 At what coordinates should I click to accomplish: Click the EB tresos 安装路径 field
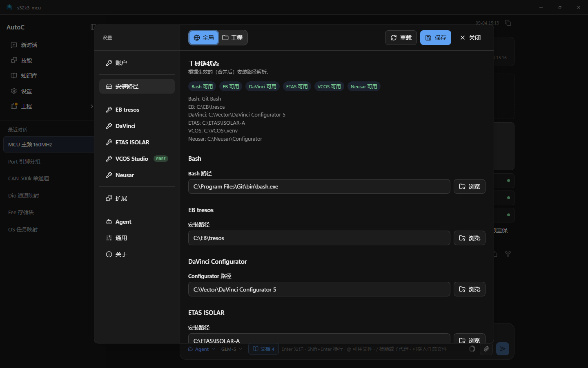[319, 238]
